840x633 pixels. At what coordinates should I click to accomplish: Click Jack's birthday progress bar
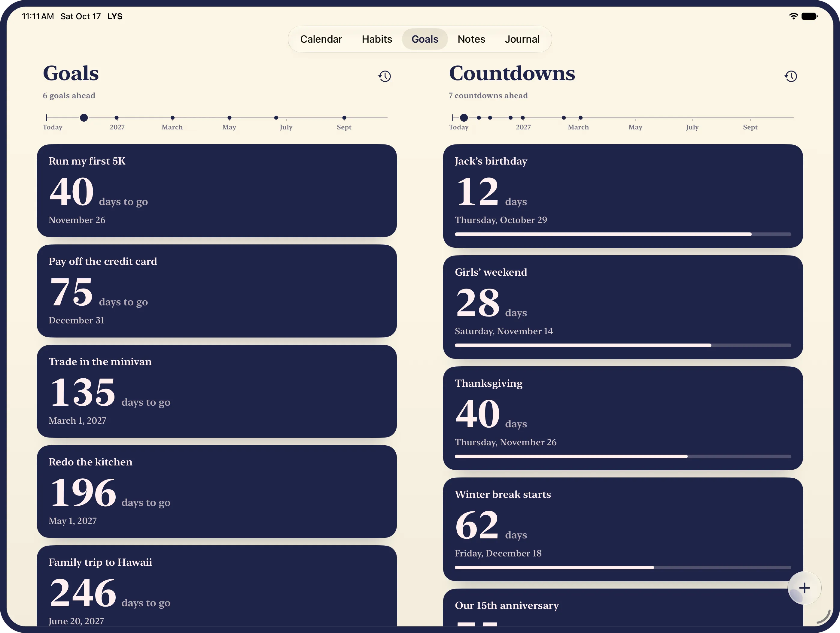tap(623, 234)
